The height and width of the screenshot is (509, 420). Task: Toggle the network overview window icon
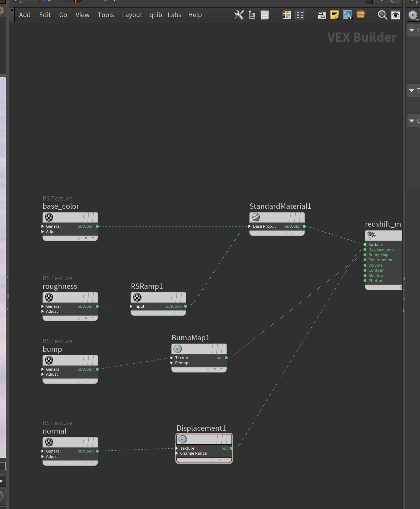click(322, 15)
